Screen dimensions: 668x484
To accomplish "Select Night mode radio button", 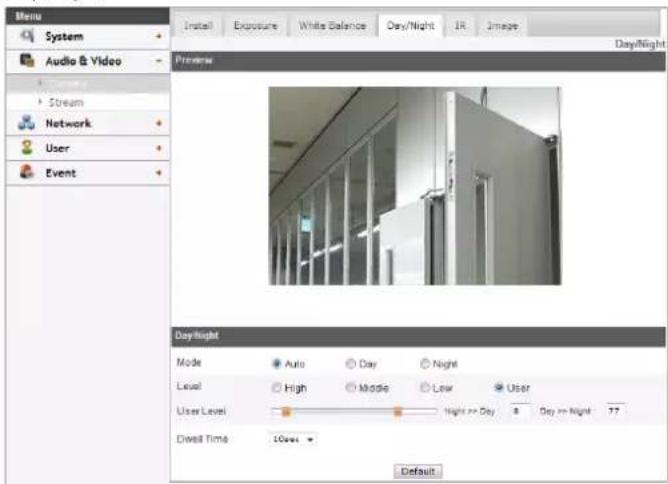I will point(425,363).
